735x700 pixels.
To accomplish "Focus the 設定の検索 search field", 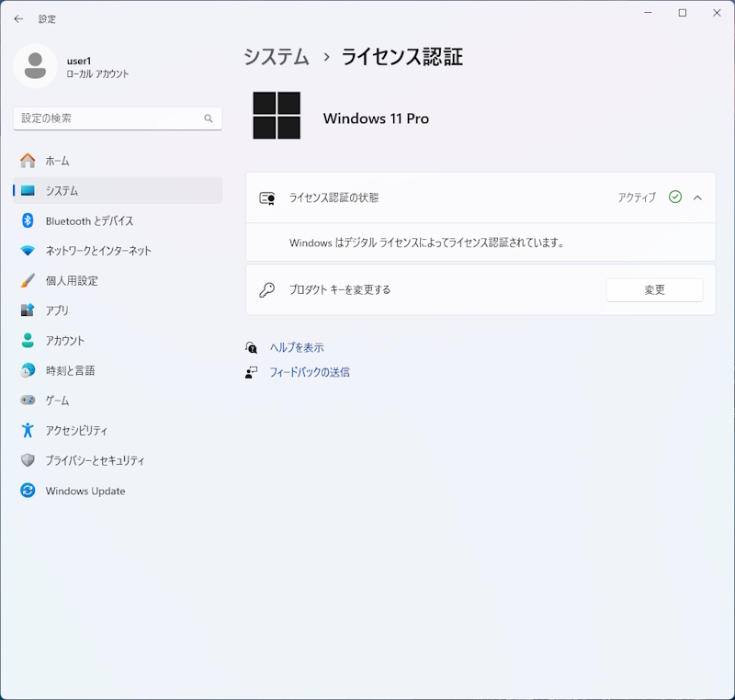I will (118, 119).
